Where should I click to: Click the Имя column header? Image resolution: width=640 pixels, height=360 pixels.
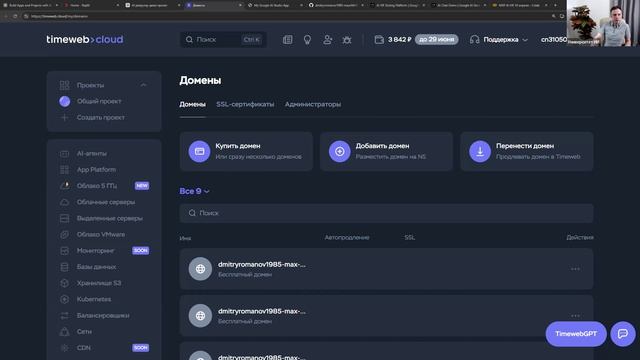pyautogui.click(x=185, y=238)
